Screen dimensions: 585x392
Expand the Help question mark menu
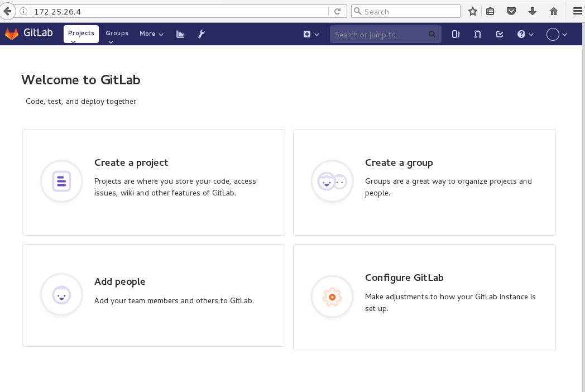(525, 35)
